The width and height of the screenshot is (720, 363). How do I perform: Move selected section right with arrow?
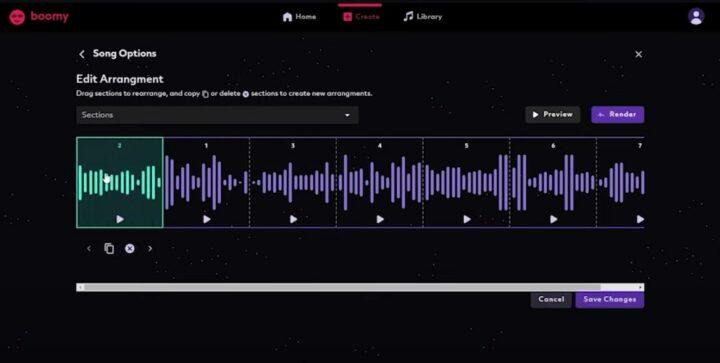point(150,249)
